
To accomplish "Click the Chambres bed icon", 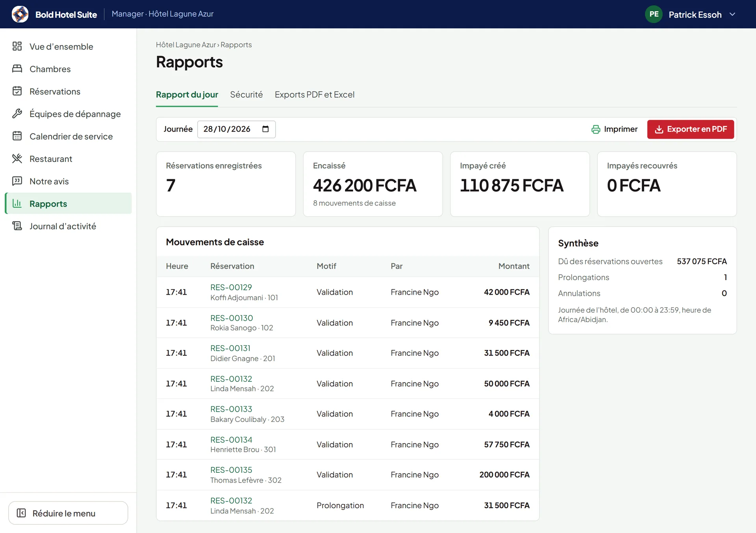I will [x=17, y=69].
